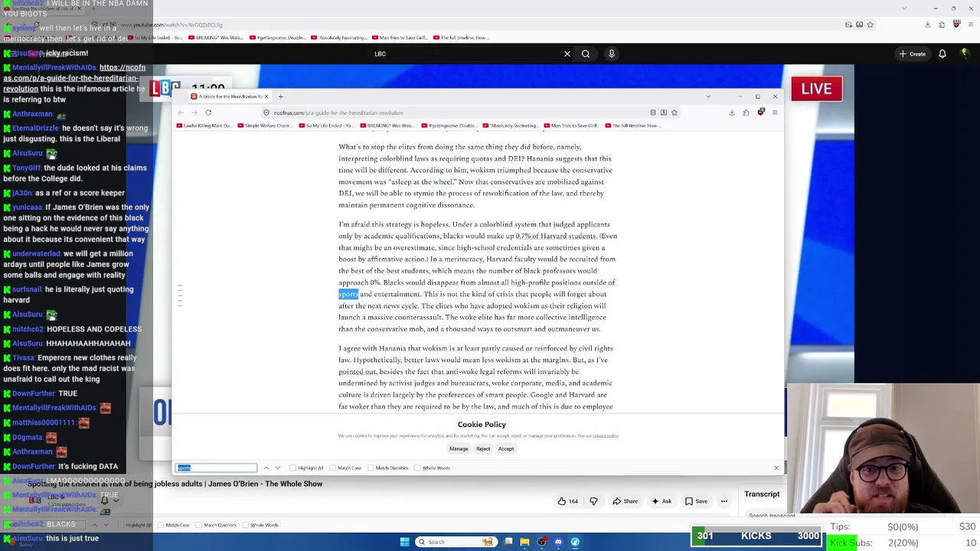The width and height of the screenshot is (980, 551).
Task: Open the ncofnas.com link in chat message
Action: (74, 78)
